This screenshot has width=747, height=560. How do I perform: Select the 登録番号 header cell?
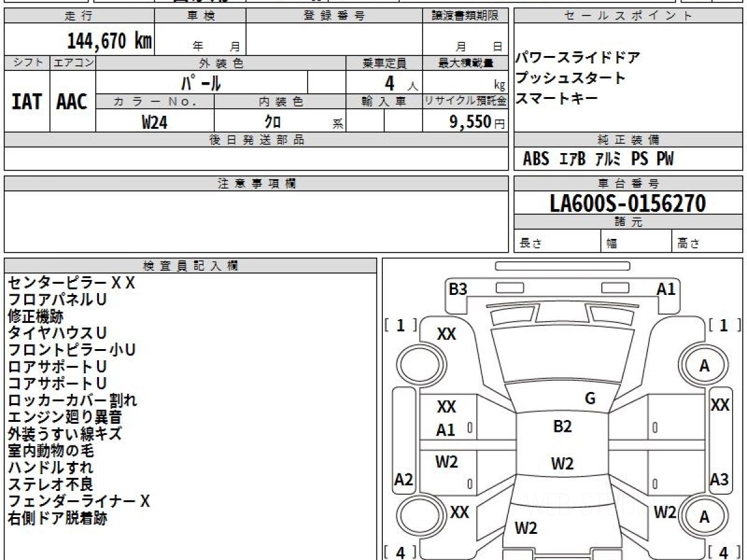pyautogui.click(x=334, y=16)
